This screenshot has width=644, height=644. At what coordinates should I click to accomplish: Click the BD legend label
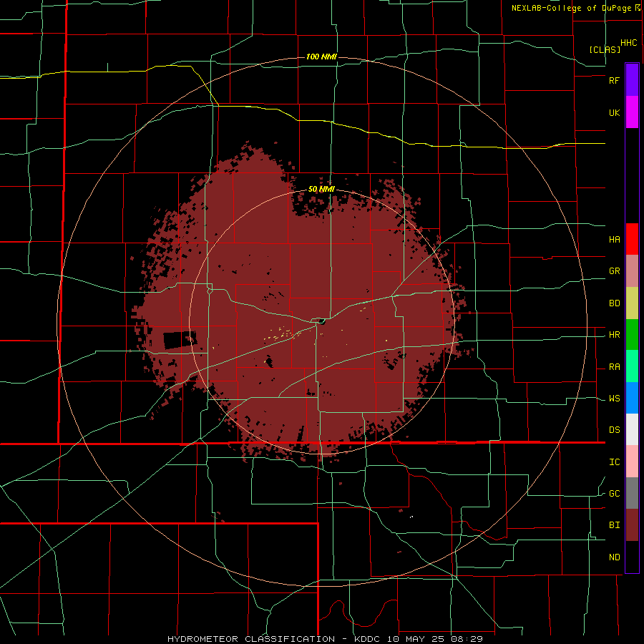click(x=614, y=303)
